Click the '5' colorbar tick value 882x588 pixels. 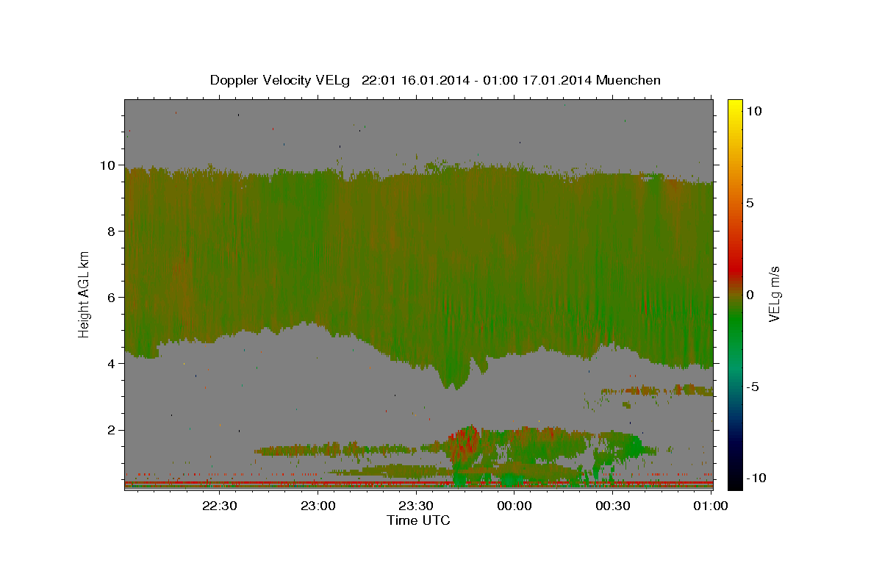[x=750, y=203]
